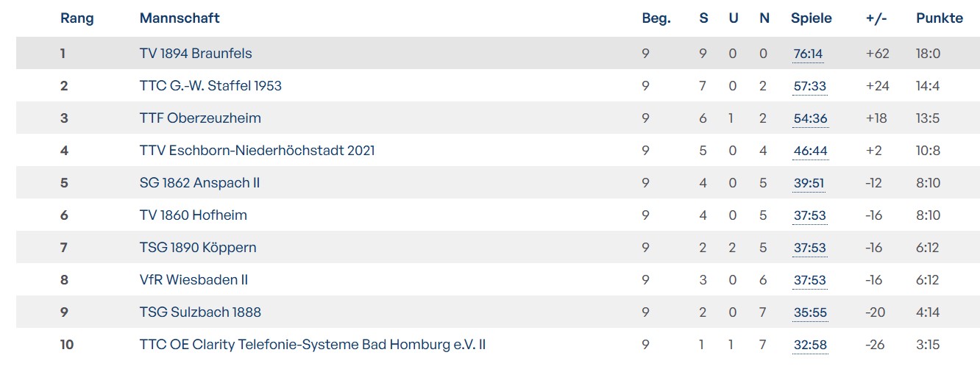The height and width of the screenshot is (369, 980).
Task: Open SG 1862 Anspach II team
Action: pyautogui.click(x=199, y=183)
